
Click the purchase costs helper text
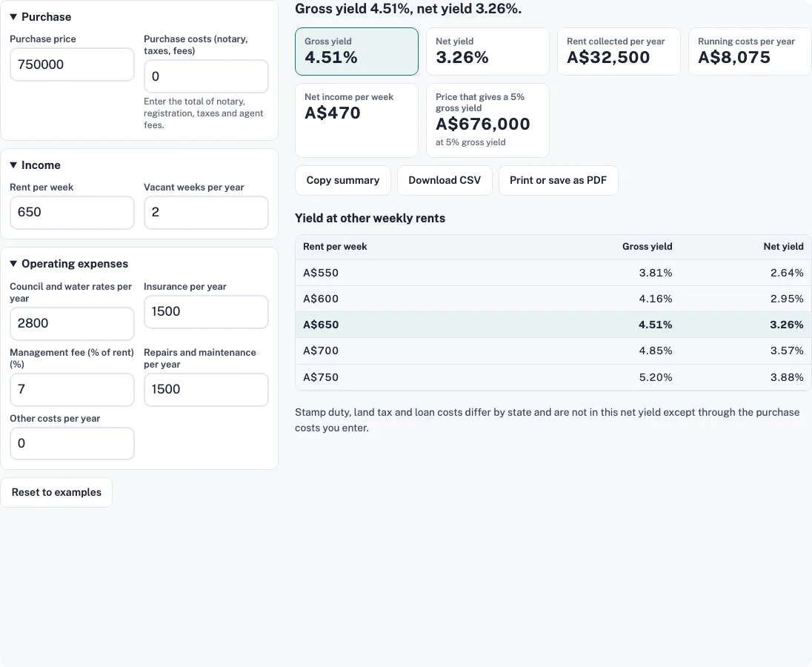pos(204,113)
